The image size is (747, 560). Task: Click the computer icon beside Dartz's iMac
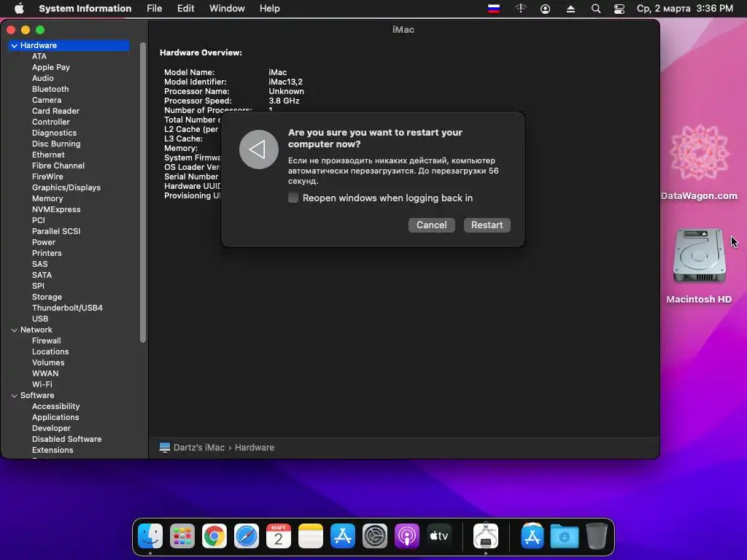[x=165, y=447]
